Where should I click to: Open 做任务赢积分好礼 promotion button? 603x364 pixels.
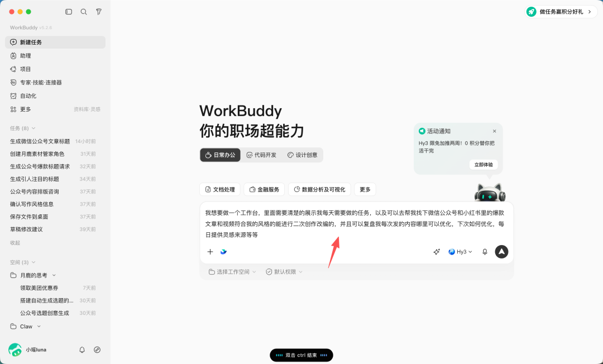tap(561, 12)
